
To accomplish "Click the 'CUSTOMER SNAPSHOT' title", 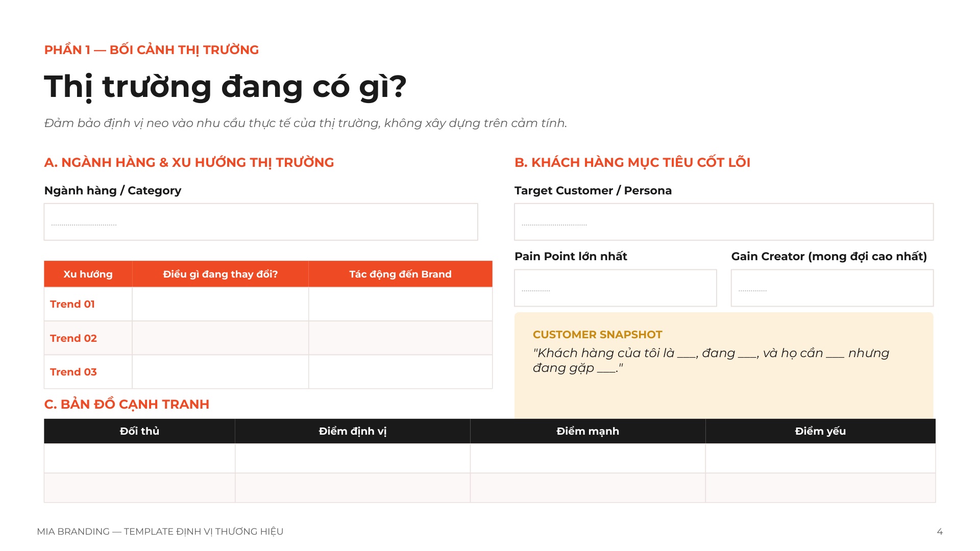I will (x=597, y=335).
